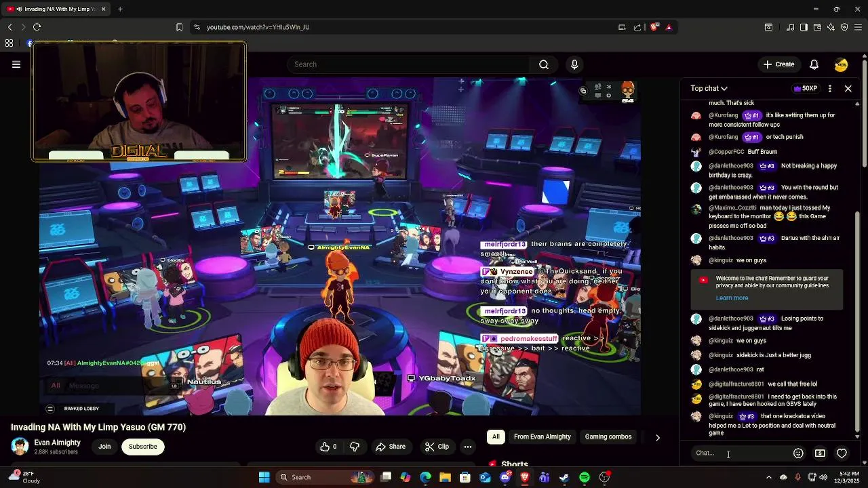Click Evan Almighty's channel avatar
The height and width of the screenshot is (488, 868).
[20, 446]
